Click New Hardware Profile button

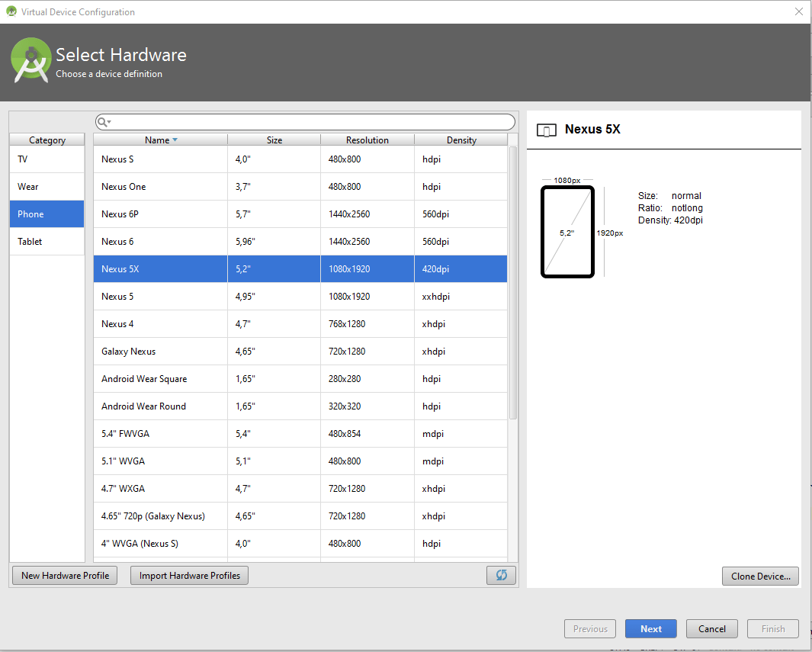pos(65,575)
